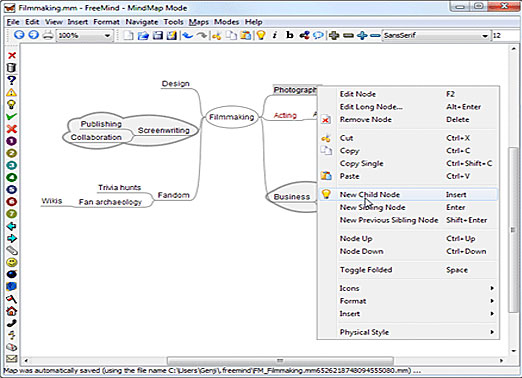522x378 pixels.
Task: Add the priority 1 numbered icon
Action: [12, 141]
